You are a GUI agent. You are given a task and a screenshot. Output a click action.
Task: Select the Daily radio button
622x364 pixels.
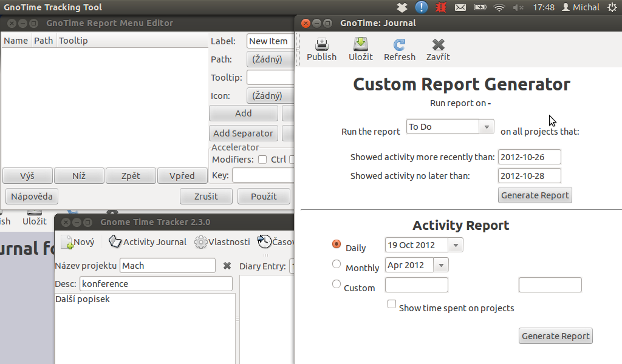click(337, 244)
